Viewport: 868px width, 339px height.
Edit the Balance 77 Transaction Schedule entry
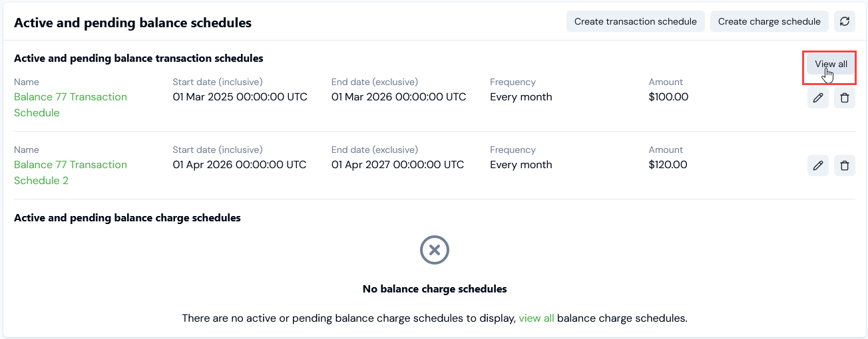[x=818, y=98]
